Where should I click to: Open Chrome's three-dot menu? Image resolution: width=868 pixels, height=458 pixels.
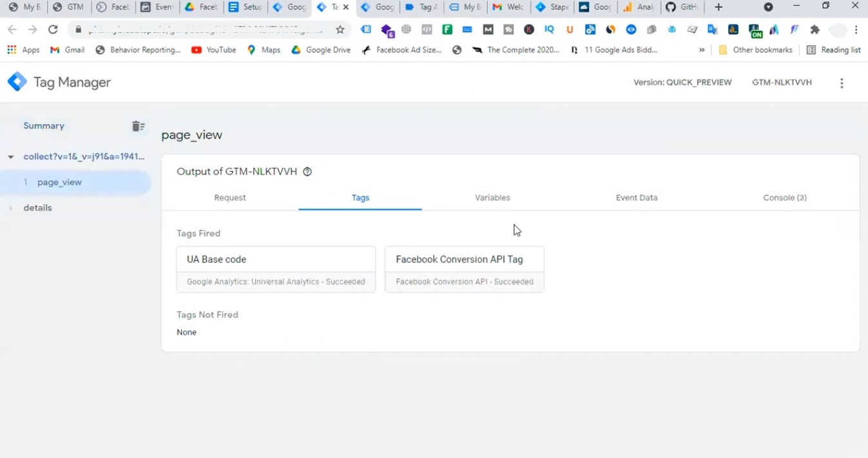point(856,30)
